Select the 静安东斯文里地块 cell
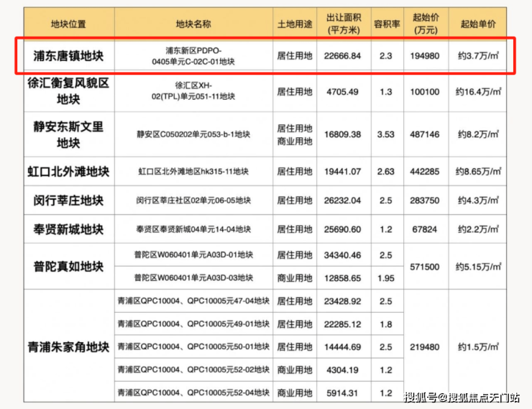 [x=68, y=134]
